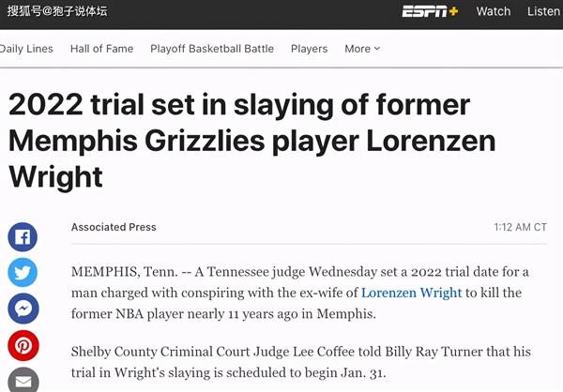The width and height of the screenshot is (563, 392).
Task: Click the article headline text
Action: tap(251, 141)
